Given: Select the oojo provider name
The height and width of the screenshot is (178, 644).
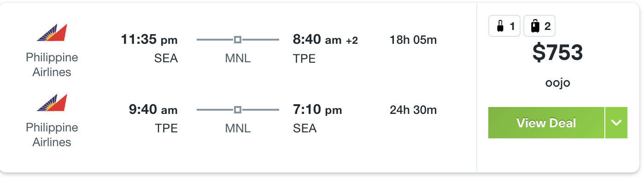Looking at the screenshot, I should click(x=558, y=83).
